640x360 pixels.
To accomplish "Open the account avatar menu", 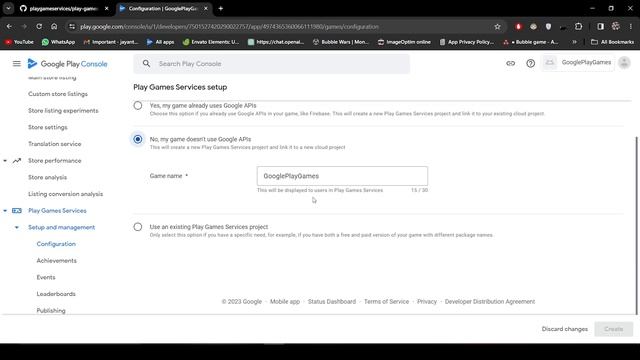I will (624, 63).
